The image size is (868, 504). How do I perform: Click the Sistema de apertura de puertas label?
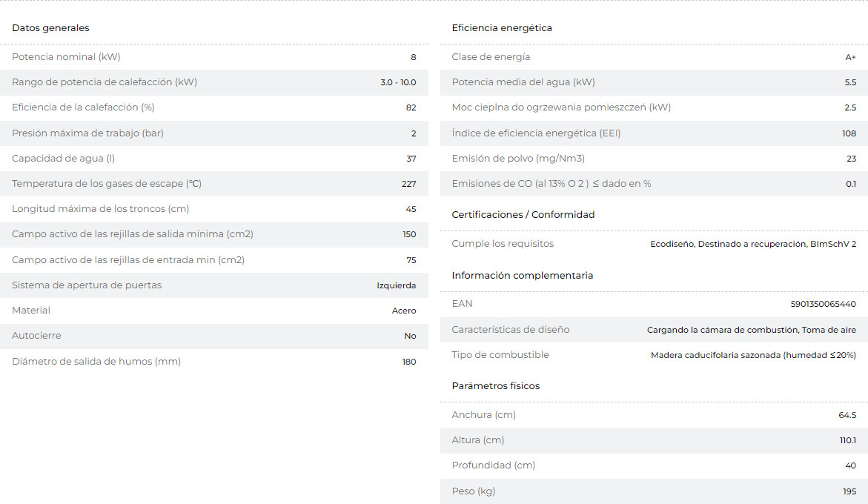click(x=87, y=285)
